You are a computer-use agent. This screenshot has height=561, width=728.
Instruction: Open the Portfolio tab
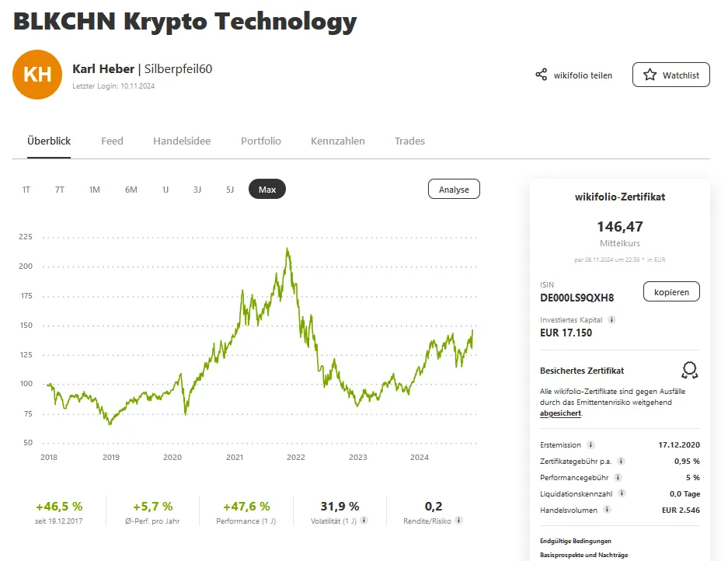(x=261, y=141)
